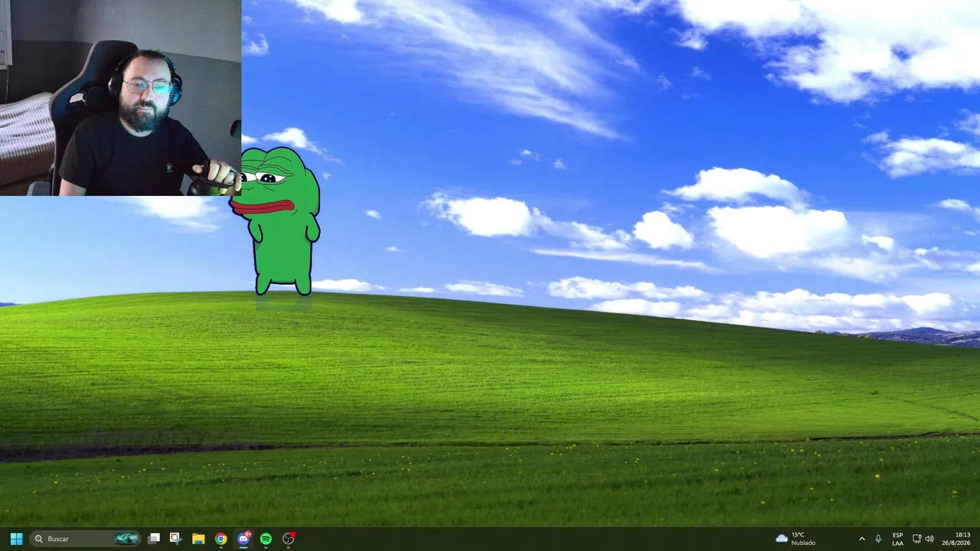Open File Explorer from the taskbar

[198, 539]
